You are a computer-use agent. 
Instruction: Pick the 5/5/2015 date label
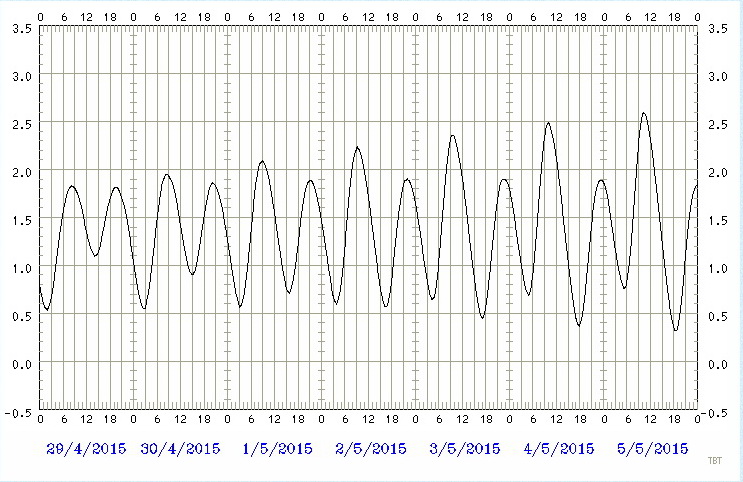pyautogui.click(x=653, y=448)
